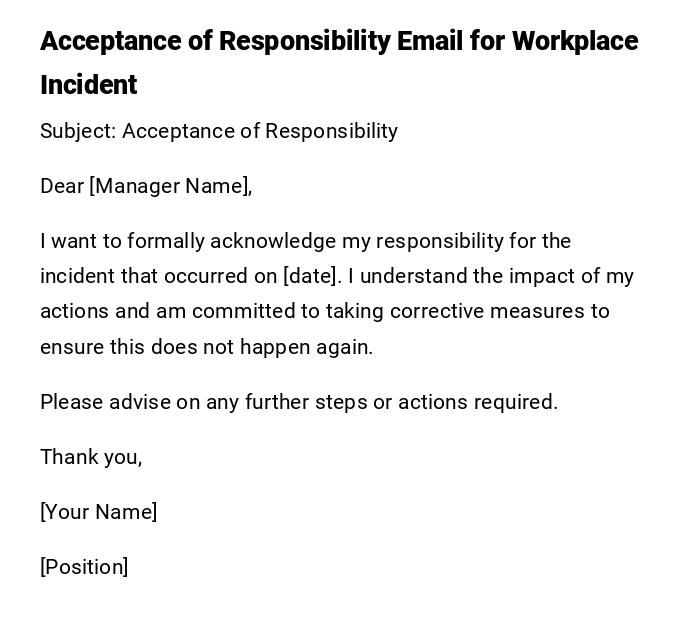
Task: Click the bold document title heading
Action: (338, 42)
